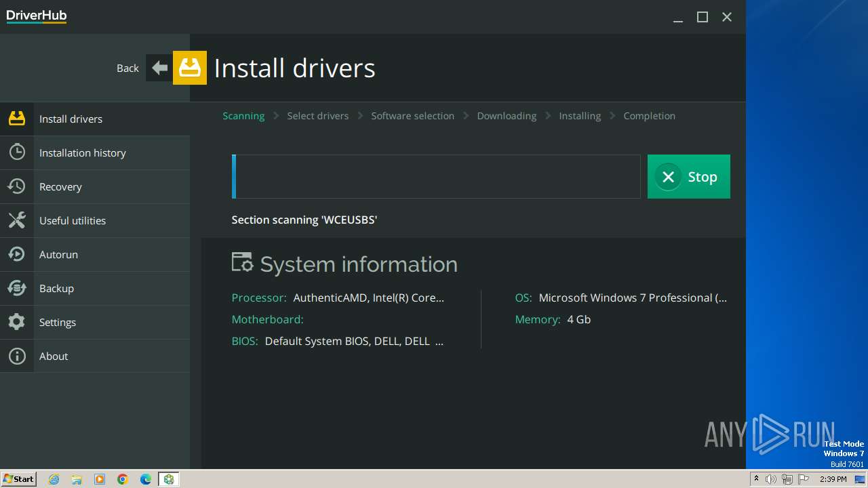Open the Windows Start menu
868x488 pixels.
coord(19,479)
